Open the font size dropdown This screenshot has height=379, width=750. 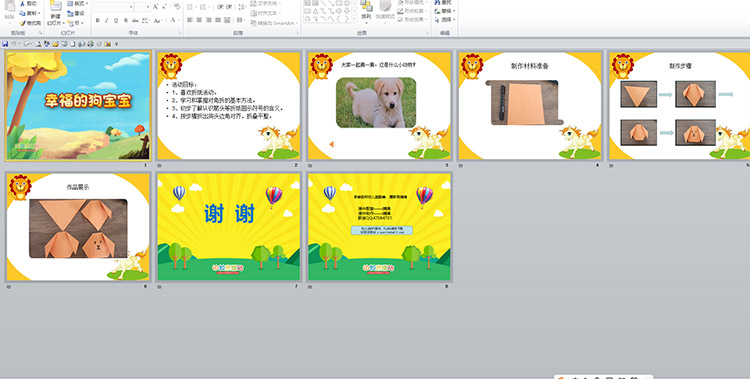(x=148, y=7)
